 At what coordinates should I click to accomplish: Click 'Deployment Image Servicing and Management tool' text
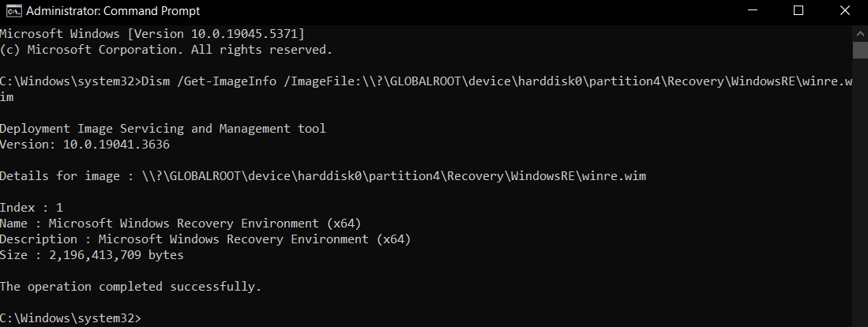point(163,129)
